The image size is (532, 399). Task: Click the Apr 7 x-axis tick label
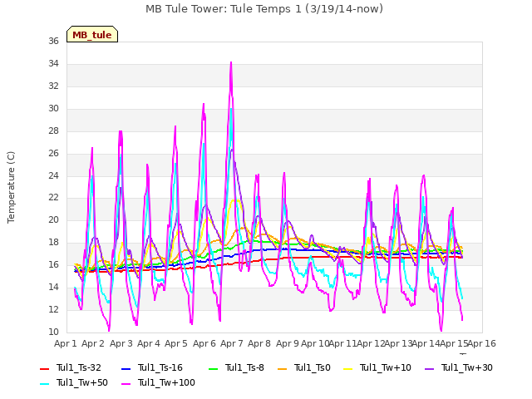[x=232, y=343]
